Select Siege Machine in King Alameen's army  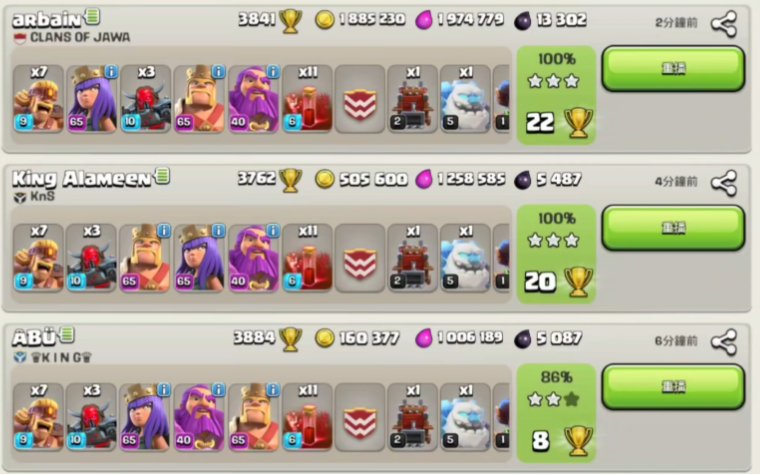412,257
